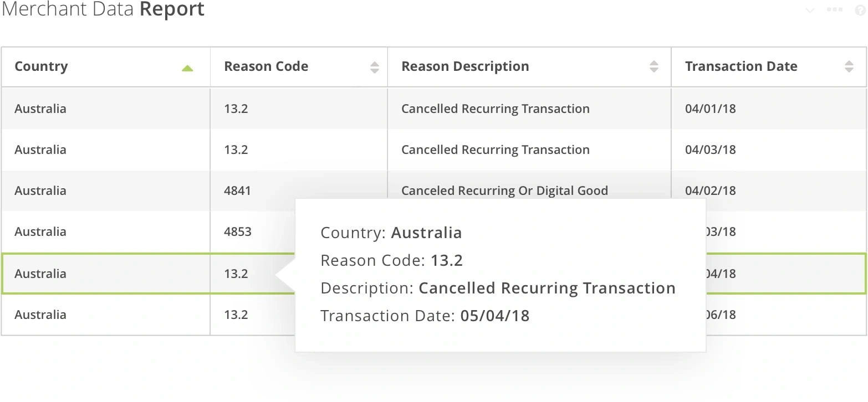
Task: Click the 04/01/18 transaction date cell
Action: pos(710,109)
